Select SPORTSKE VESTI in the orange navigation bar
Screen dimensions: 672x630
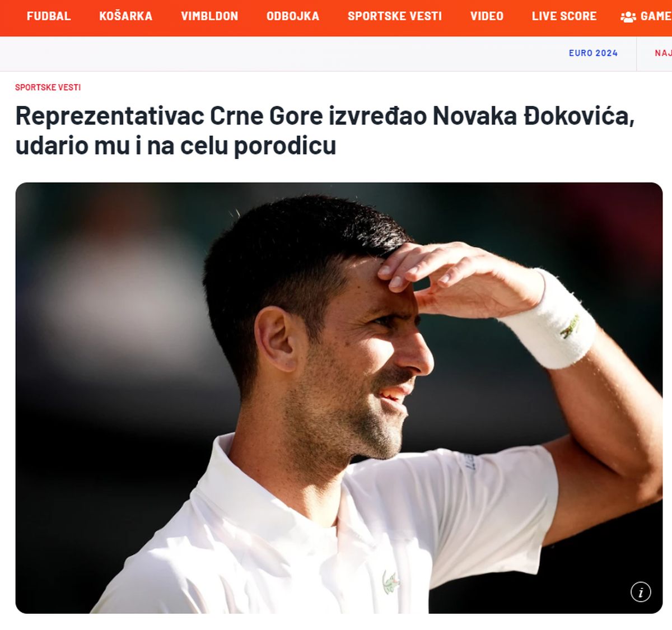click(x=395, y=16)
